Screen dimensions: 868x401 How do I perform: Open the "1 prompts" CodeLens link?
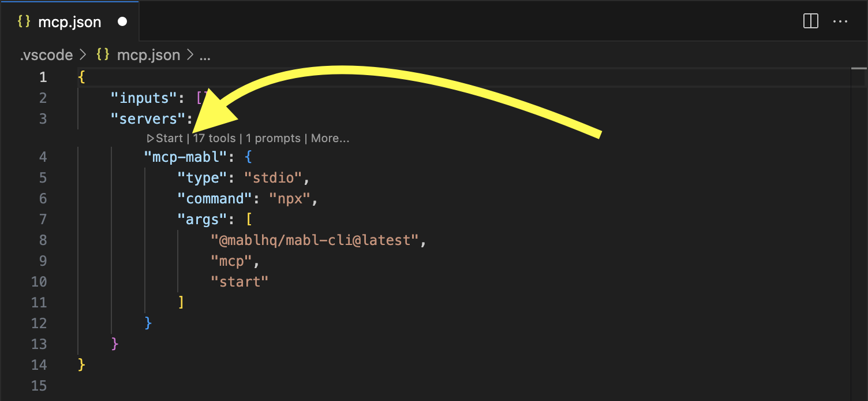tap(272, 138)
